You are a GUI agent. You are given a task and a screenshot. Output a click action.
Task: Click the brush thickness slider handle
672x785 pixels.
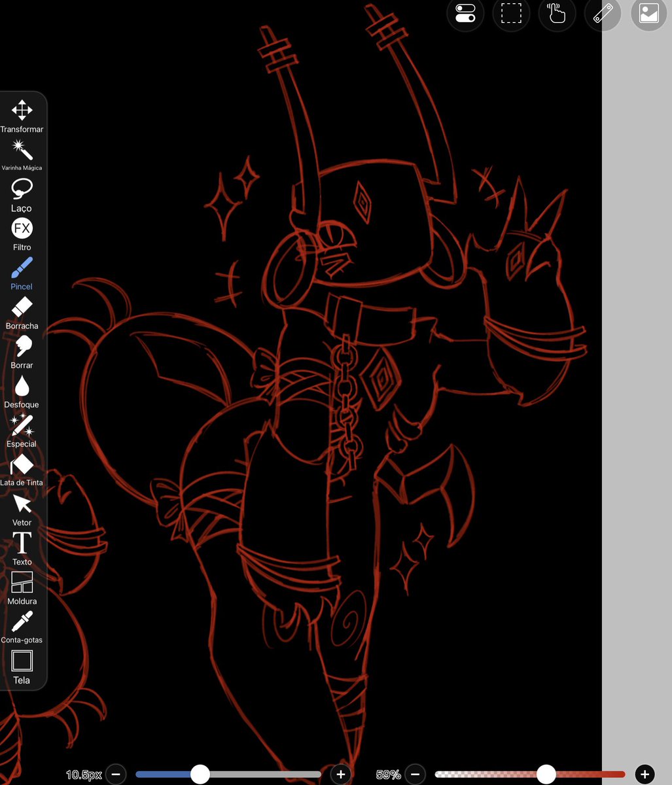200,775
